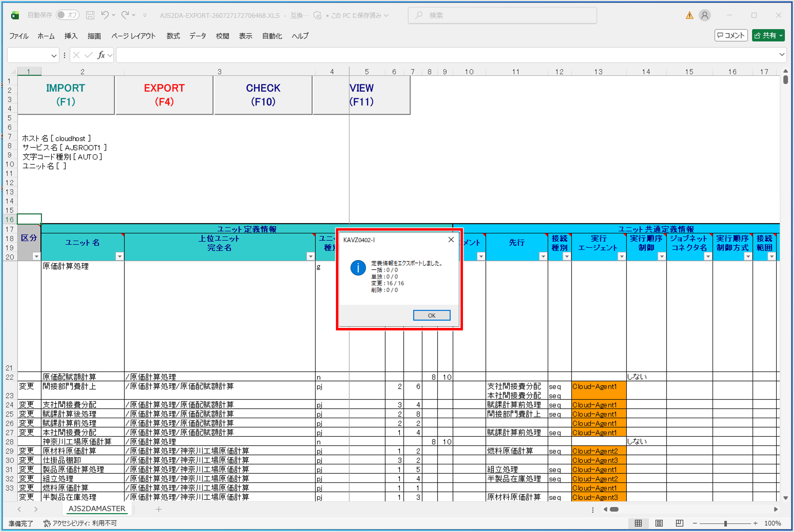Click the accessibility status icon

[x=47, y=523]
